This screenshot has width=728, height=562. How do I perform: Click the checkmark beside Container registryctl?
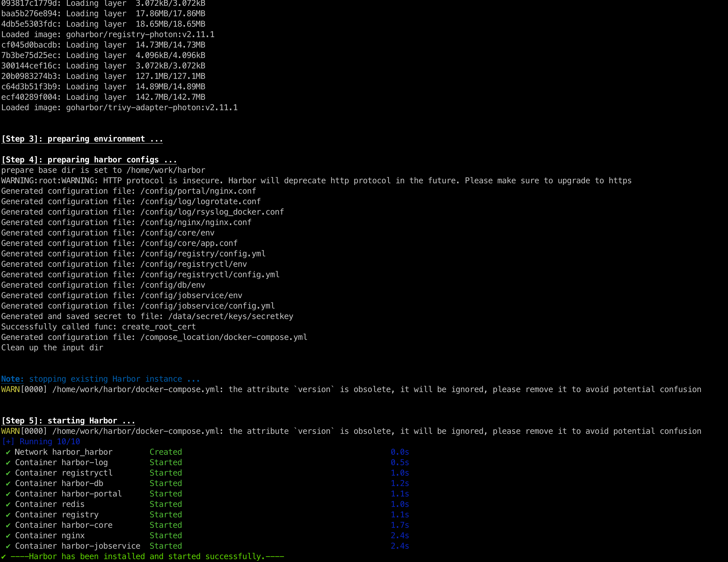(8, 473)
